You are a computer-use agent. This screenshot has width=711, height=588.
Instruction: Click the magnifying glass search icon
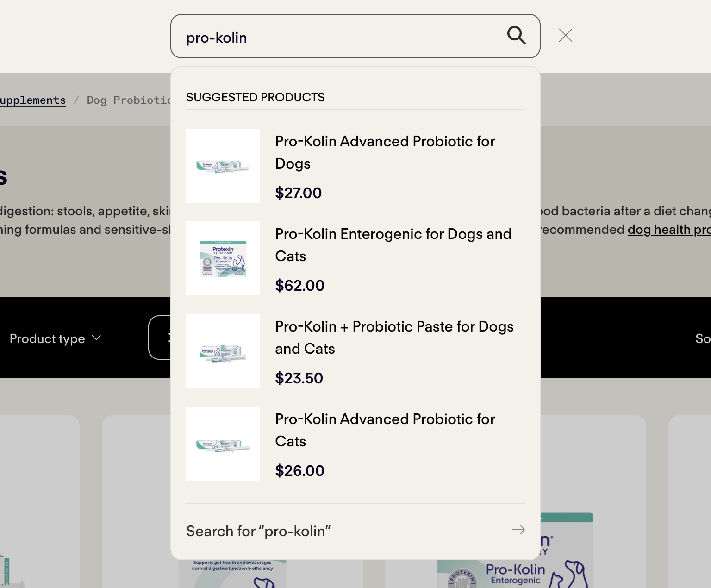[x=516, y=35]
